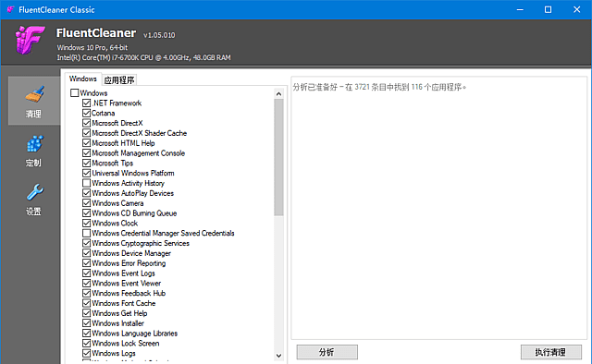Screen dimensions: 592x364
Task: Uncheck Windows Cryptographic Services checkbox
Action: click(86, 243)
